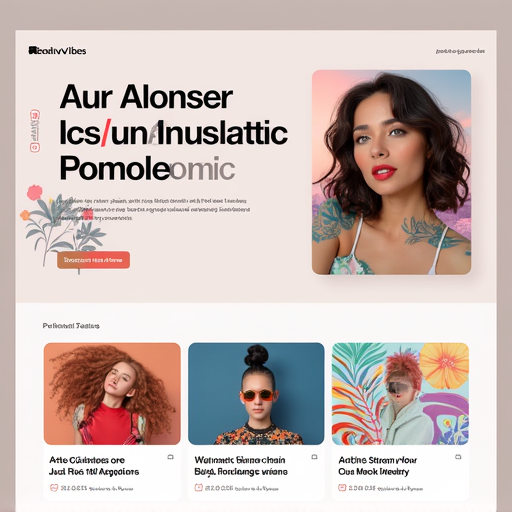Open the navigation link at top right

460,51
